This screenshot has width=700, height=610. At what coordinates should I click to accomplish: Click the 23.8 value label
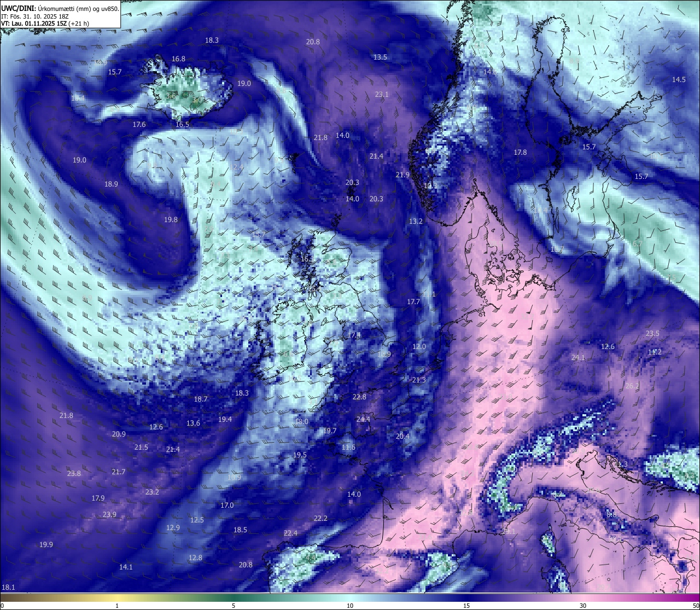tap(74, 473)
